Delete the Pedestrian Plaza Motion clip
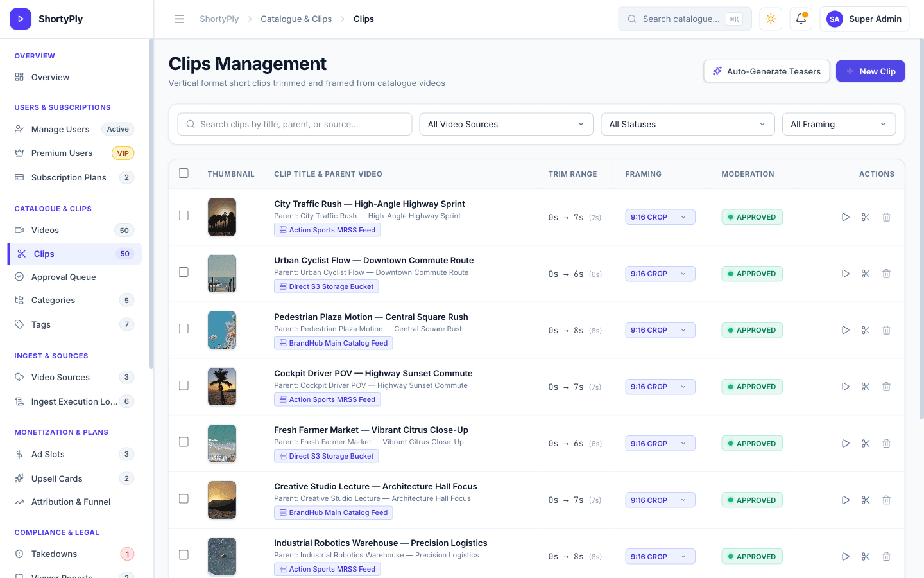924x578 pixels. coord(886,330)
